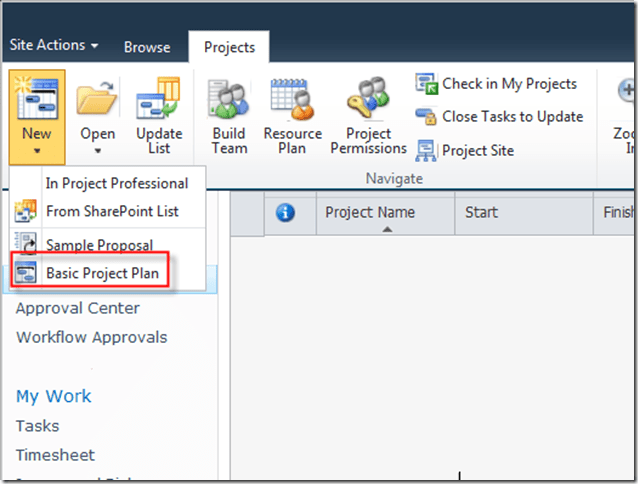
Task: Switch to the Browse tab
Action: coord(147,47)
